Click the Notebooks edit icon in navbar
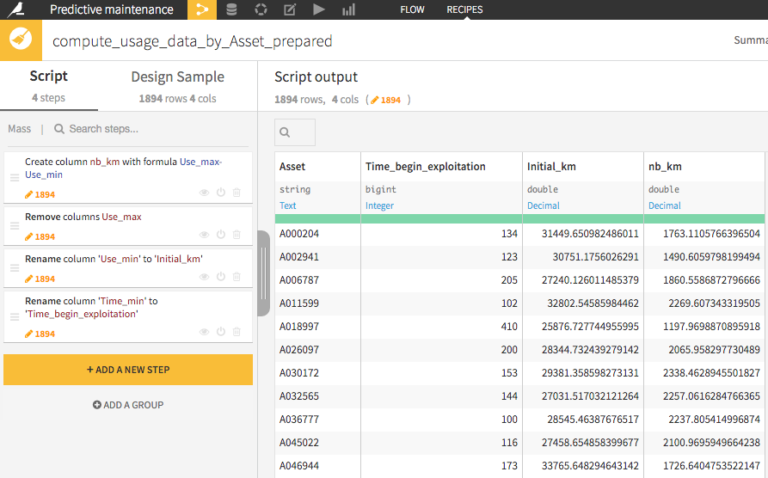This screenshot has width=768, height=478. [x=290, y=10]
